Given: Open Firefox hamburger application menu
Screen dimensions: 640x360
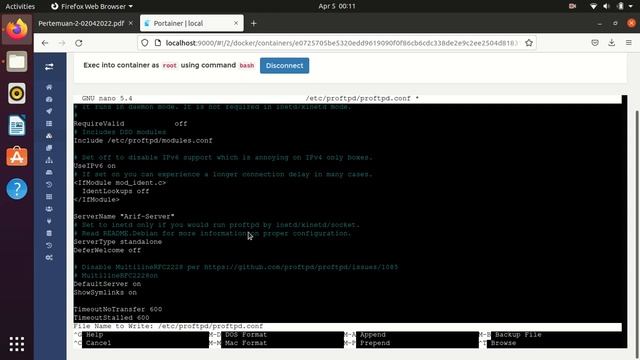Looking at the screenshot, I should (x=629, y=43).
